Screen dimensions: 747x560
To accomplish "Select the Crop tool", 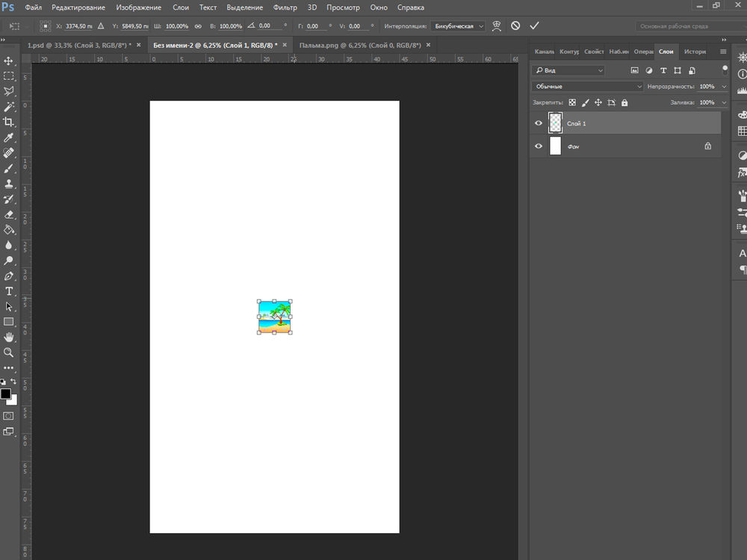I will tap(9, 122).
